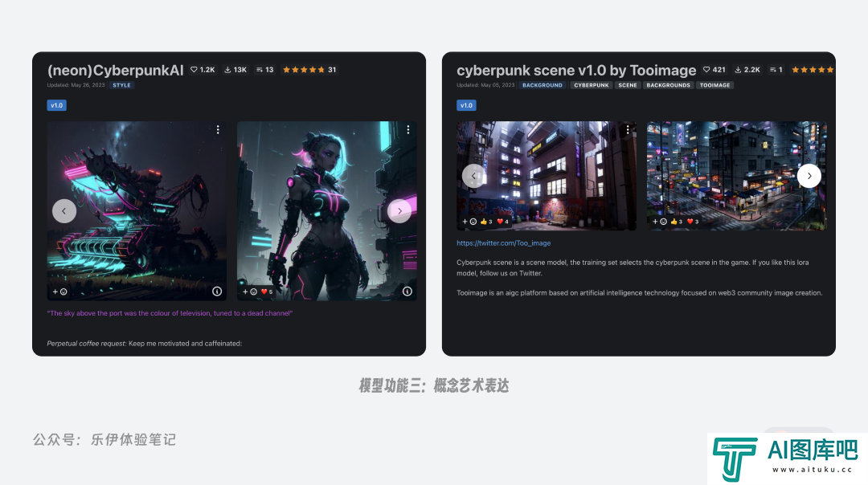Open info icon on the neon woman image
Image resolution: width=868 pixels, height=485 pixels.
(x=407, y=291)
